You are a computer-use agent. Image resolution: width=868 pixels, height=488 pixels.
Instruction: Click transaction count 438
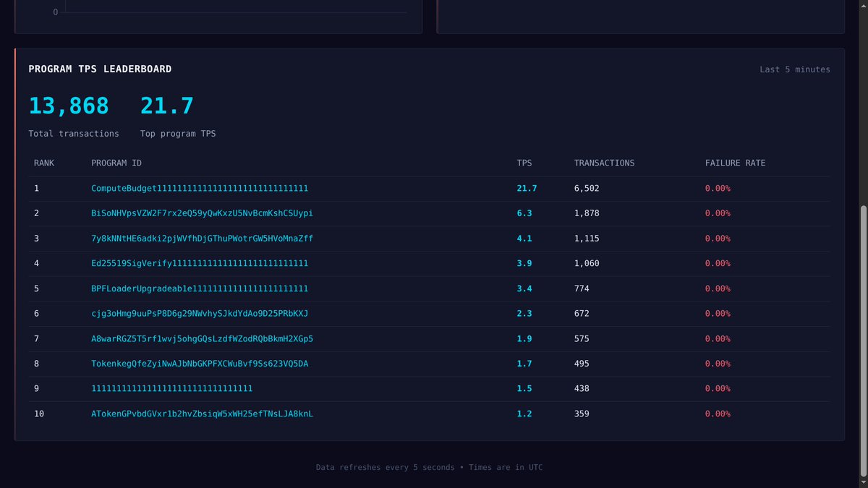pyautogui.click(x=582, y=388)
